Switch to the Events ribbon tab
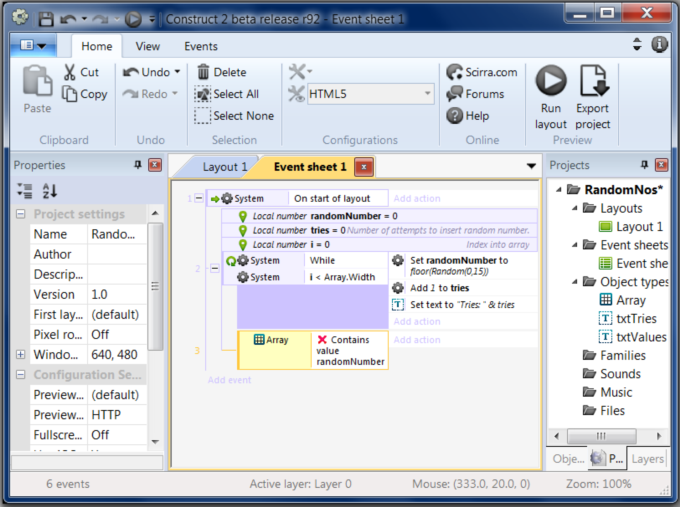The image size is (680, 507). (201, 46)
